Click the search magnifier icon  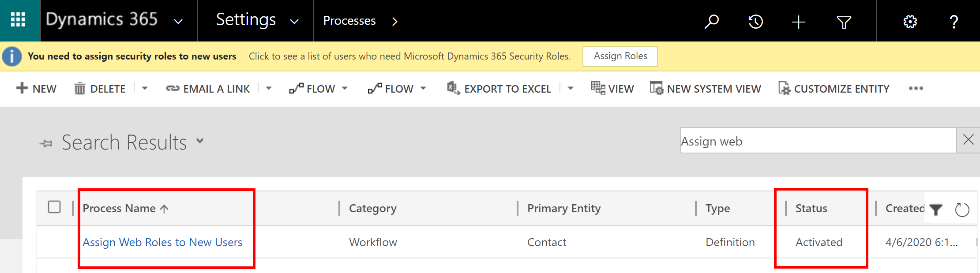pyautogui.click(x=711, y=21)
